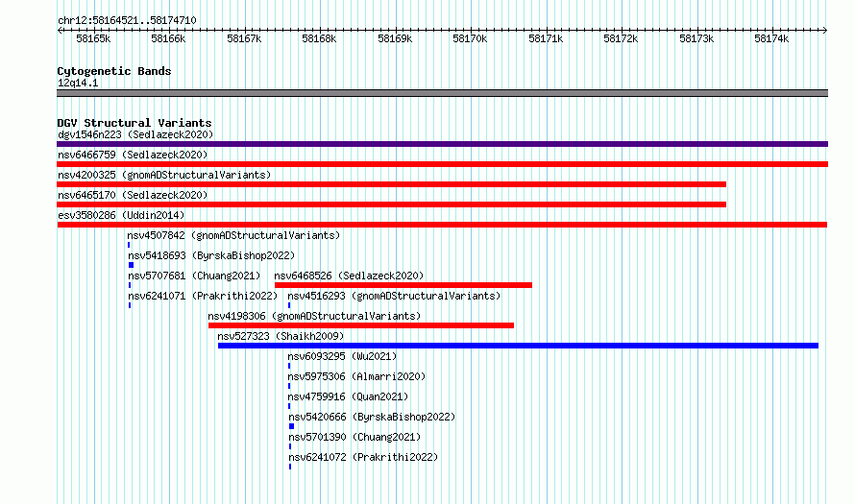Open the nsv5707681 (Chuang2021) label
This screenshot has height=504, width=855.
(194, 276)
